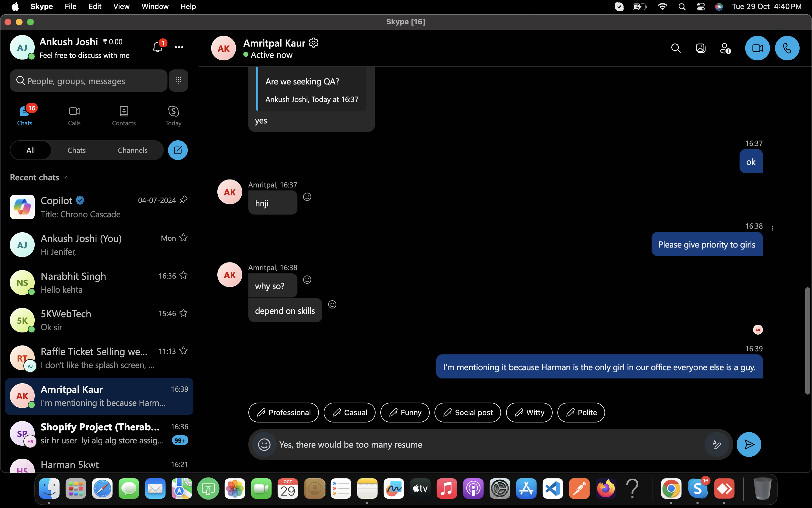Open Google Chrome from the Dock
The width and height of the screenshot is (812, 508).
click(671, 489)
